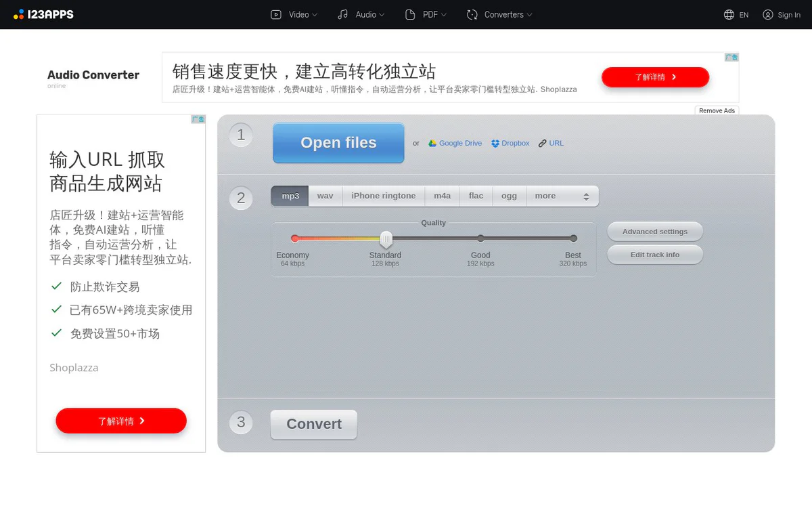The image size is (812, 508).
Task: Click the Converters circular arrows icon
Action: click(x=472, y=14)
